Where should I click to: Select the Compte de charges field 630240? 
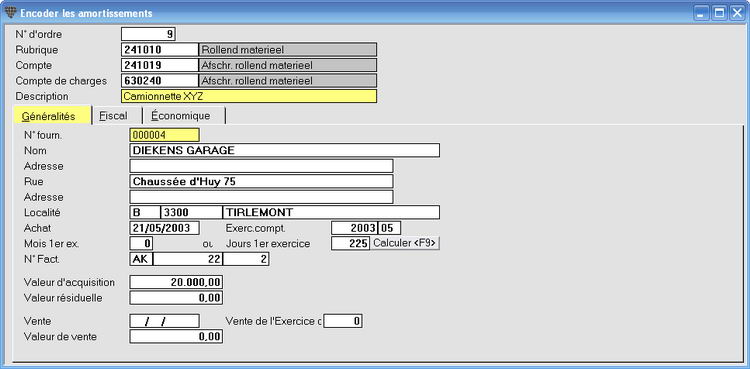160,80
